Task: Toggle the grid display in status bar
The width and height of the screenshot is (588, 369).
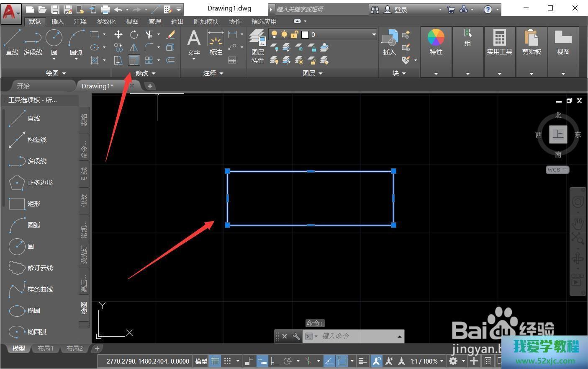Action: pos(215,361)
